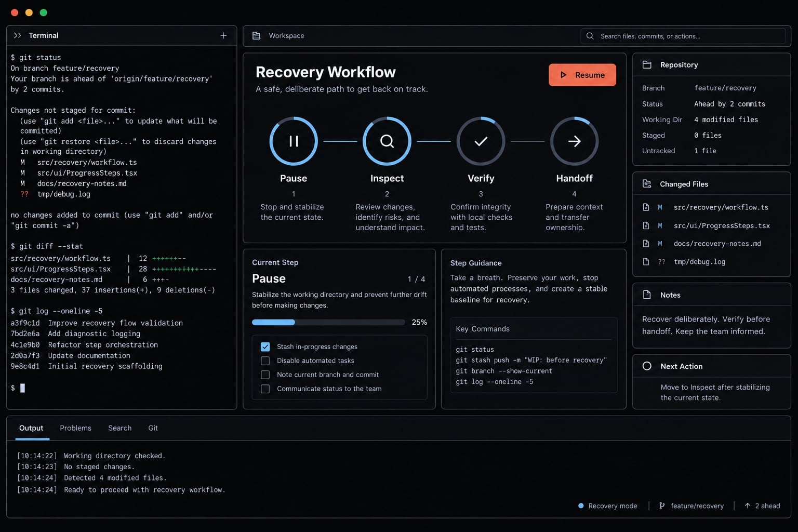Click Recovery mode status indicator
Image resolution: width=798 pixels, height=532 pixels.
click(608, 506)
